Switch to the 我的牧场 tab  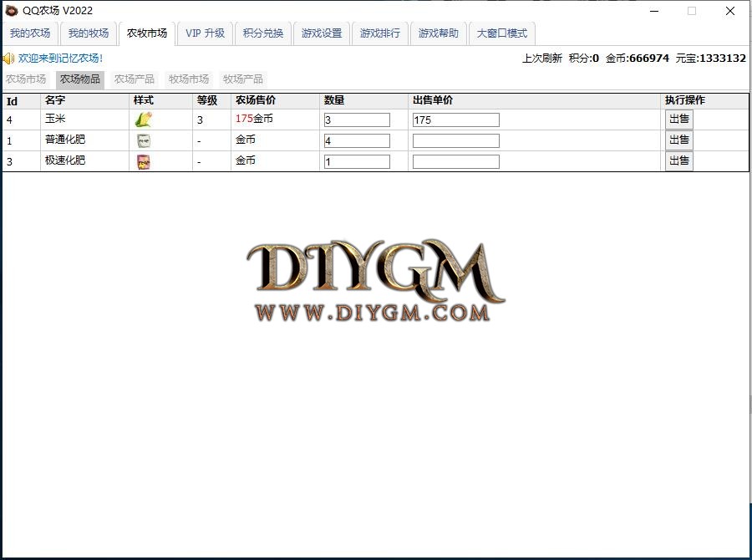(89, 33)
